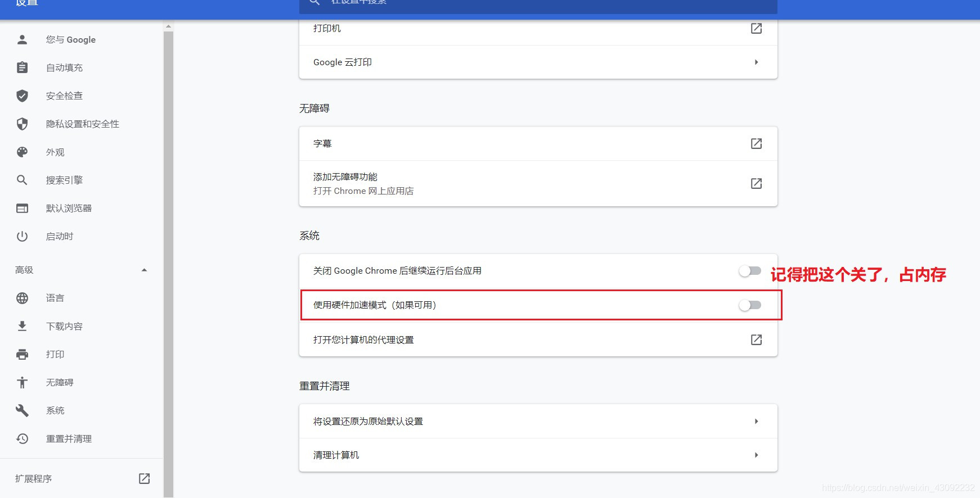Open Google 云打印 row
Screen dimensions: 980x498
(x=538, y=62)
